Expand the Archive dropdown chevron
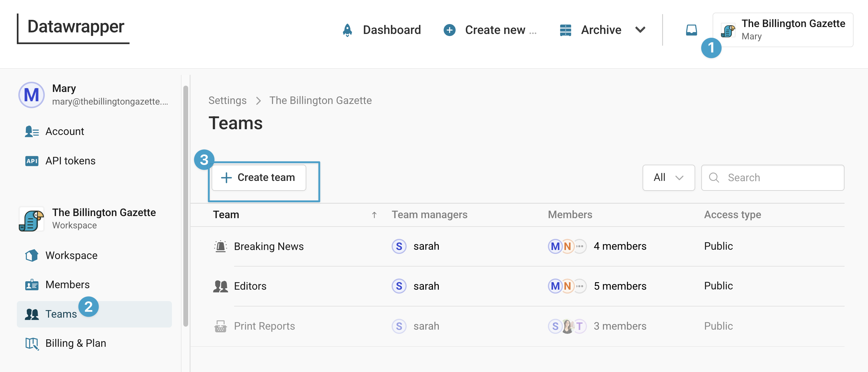Viewport: 868px width, 372px height. [x=640, y=30]
